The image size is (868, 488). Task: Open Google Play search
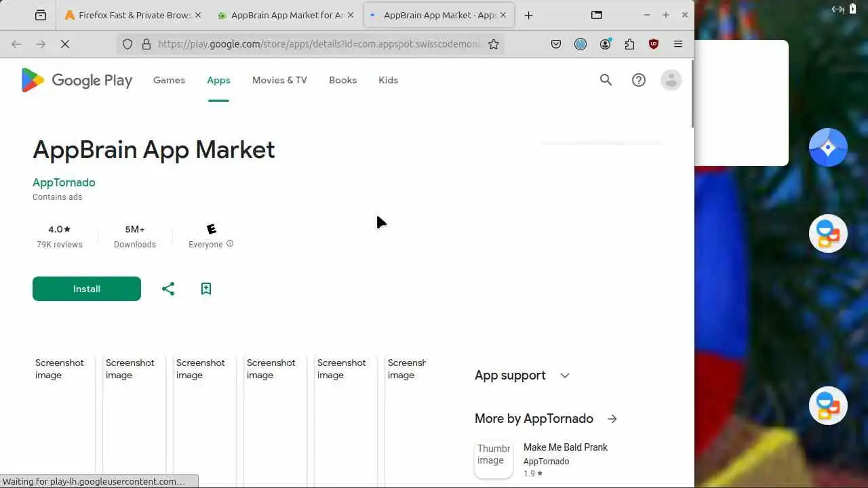pyautogui.click(x=606, y=80)
